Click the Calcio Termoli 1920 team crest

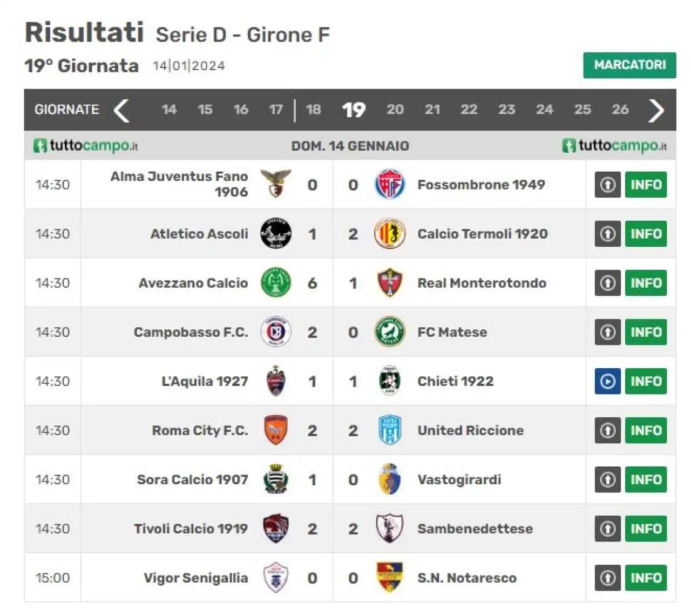[x=389, y=234]
